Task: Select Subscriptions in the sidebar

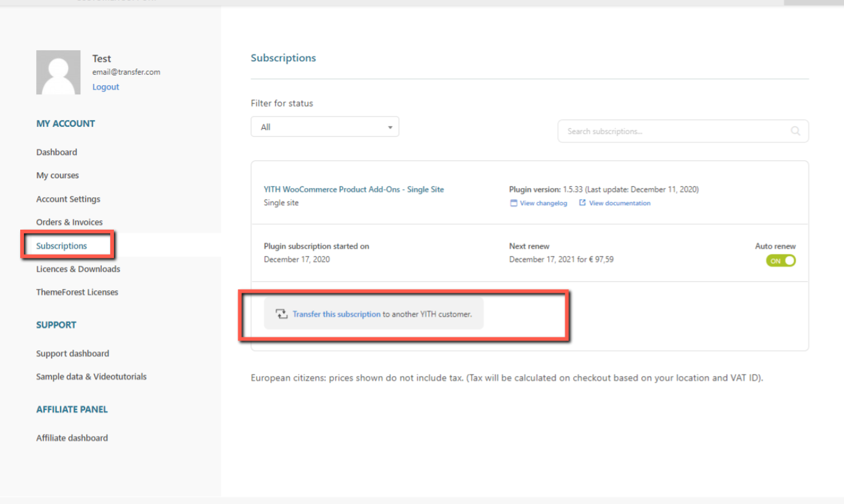Action: pyautogui.click(x=61, y=246)
